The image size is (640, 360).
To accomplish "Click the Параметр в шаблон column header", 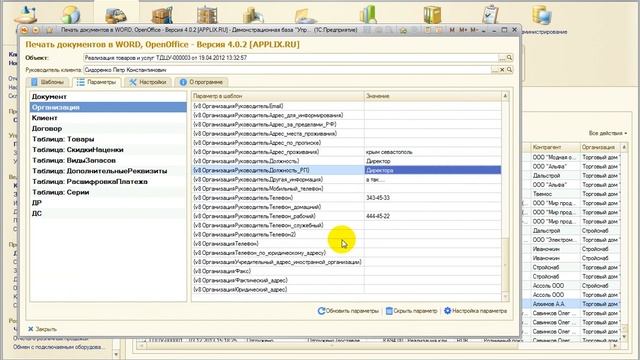I will (278, 96).
